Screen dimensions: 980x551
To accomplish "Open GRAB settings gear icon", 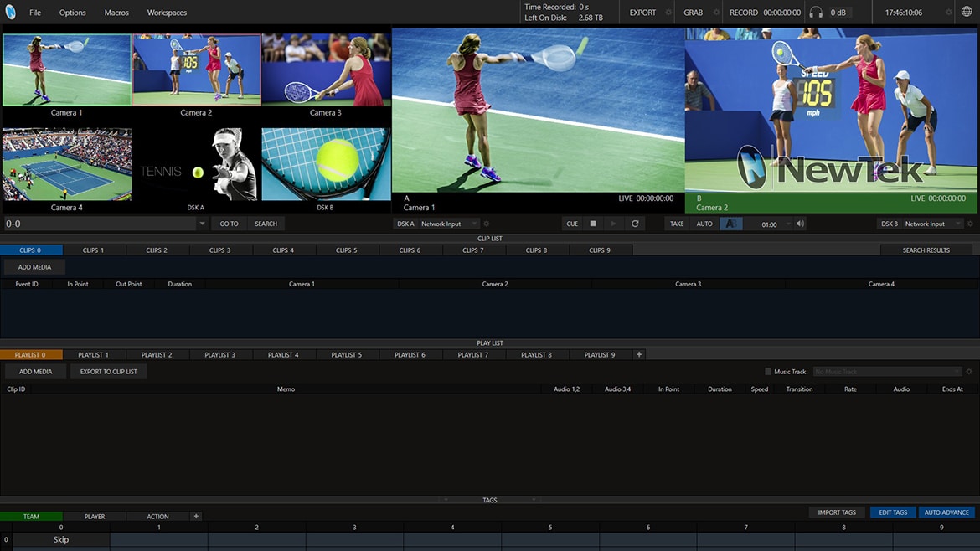I will tap(714, 13).
